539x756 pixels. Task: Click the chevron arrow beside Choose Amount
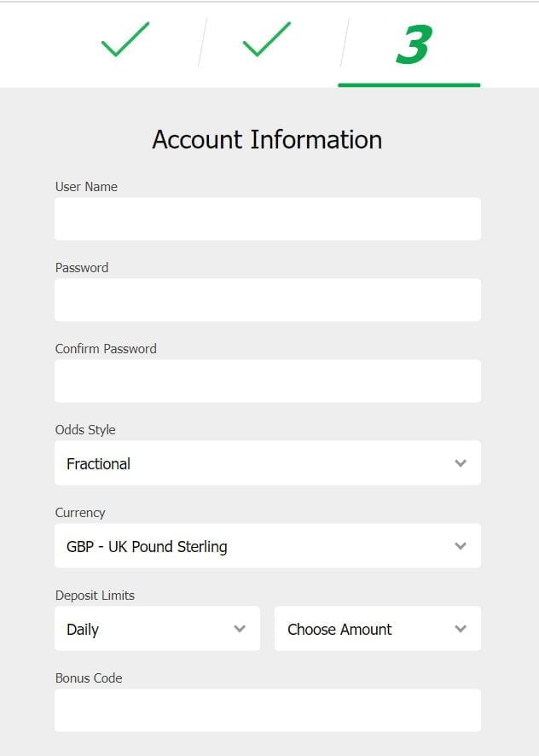pos(461,629)
